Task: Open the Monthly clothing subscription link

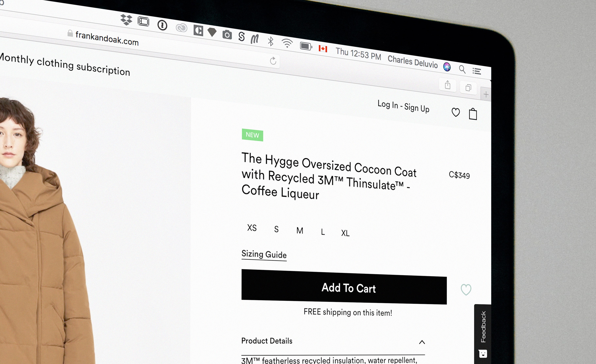Action: point(65,65)
